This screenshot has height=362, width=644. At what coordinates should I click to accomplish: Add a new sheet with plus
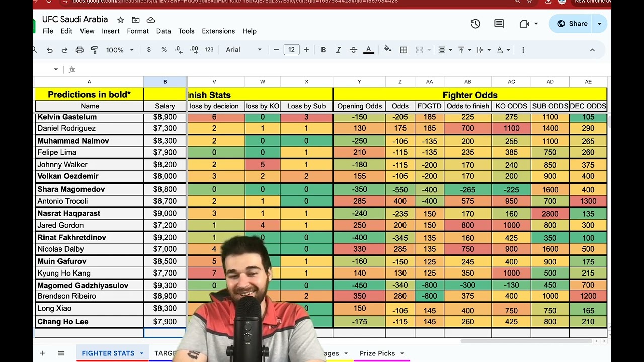(x=42, y=353)
